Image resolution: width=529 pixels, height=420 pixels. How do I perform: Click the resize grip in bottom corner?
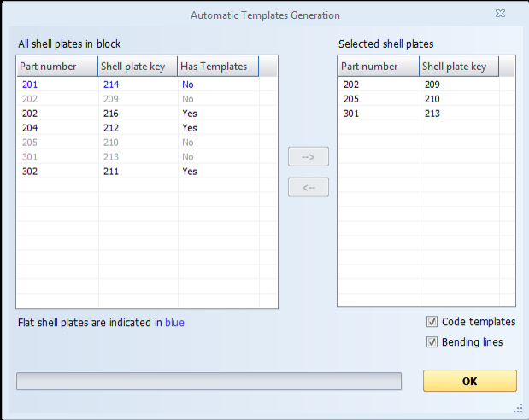[x=519, y=408]
